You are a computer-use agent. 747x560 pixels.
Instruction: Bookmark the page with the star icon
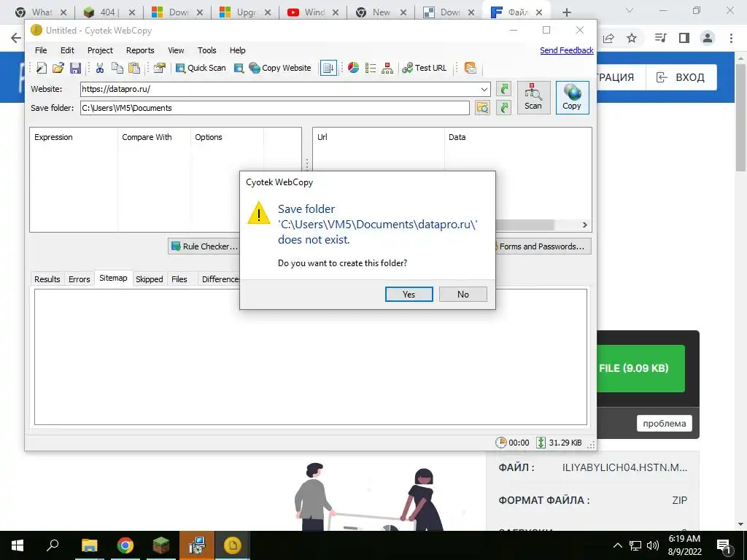(x=632, y=38)
